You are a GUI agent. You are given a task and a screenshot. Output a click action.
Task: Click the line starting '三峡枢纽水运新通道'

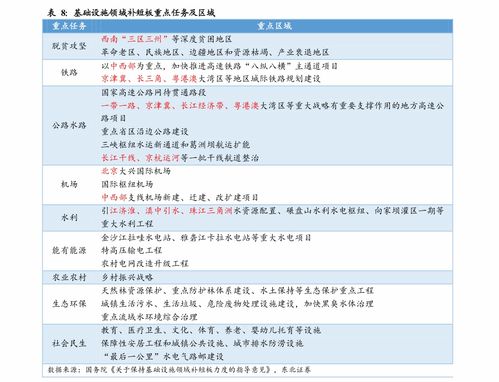tap(176, 145)
